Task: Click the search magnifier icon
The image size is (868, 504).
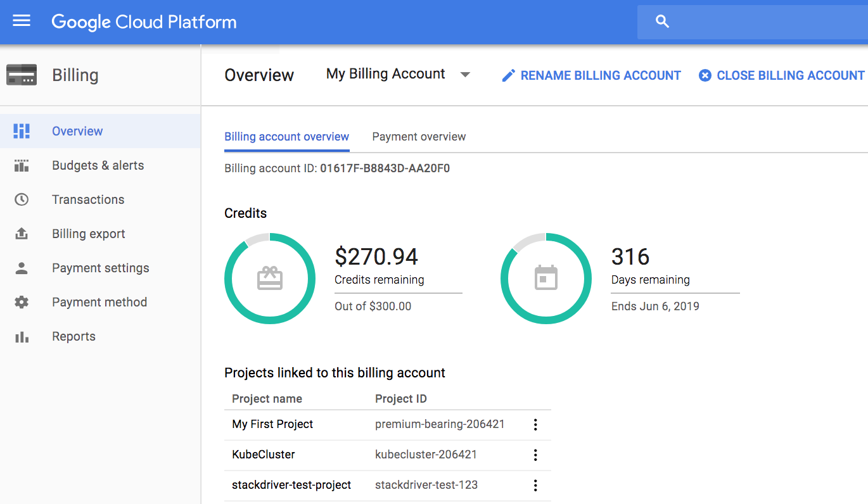Action: (x=662, y=22)
